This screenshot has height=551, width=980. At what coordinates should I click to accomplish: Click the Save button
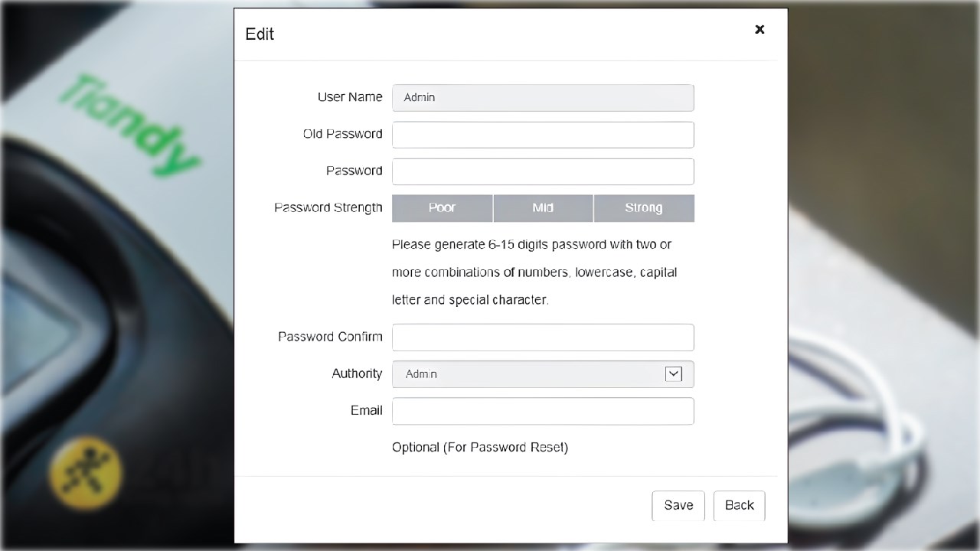coord(678,505)
